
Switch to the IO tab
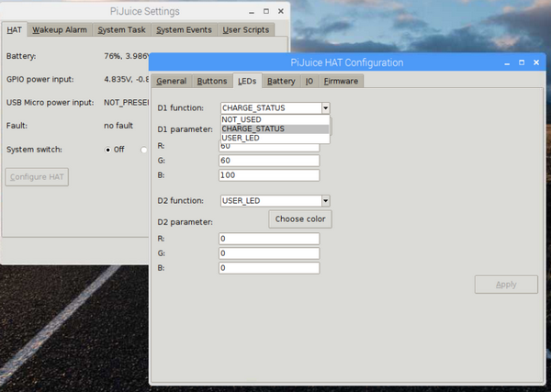click(x=309, y=81)
